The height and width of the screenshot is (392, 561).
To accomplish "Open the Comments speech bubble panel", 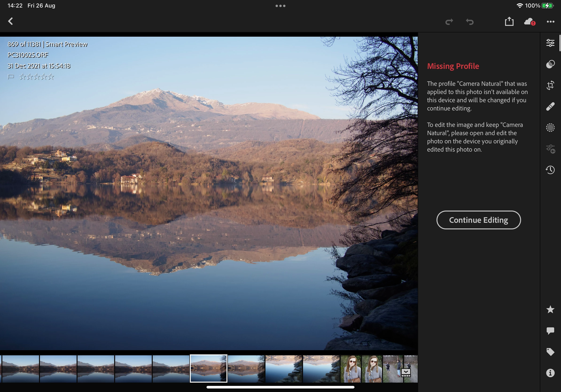I will (x=550, y=331).
